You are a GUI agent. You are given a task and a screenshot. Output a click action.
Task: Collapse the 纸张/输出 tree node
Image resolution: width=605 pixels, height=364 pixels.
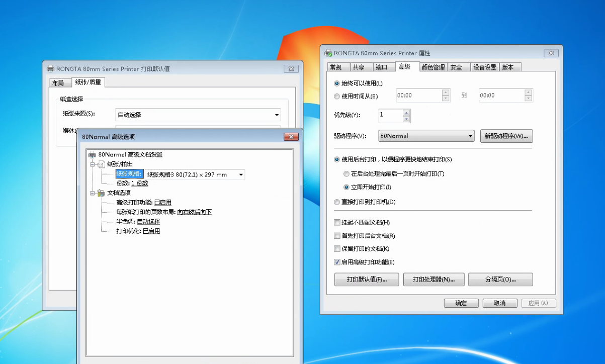(x=93, y=164)
